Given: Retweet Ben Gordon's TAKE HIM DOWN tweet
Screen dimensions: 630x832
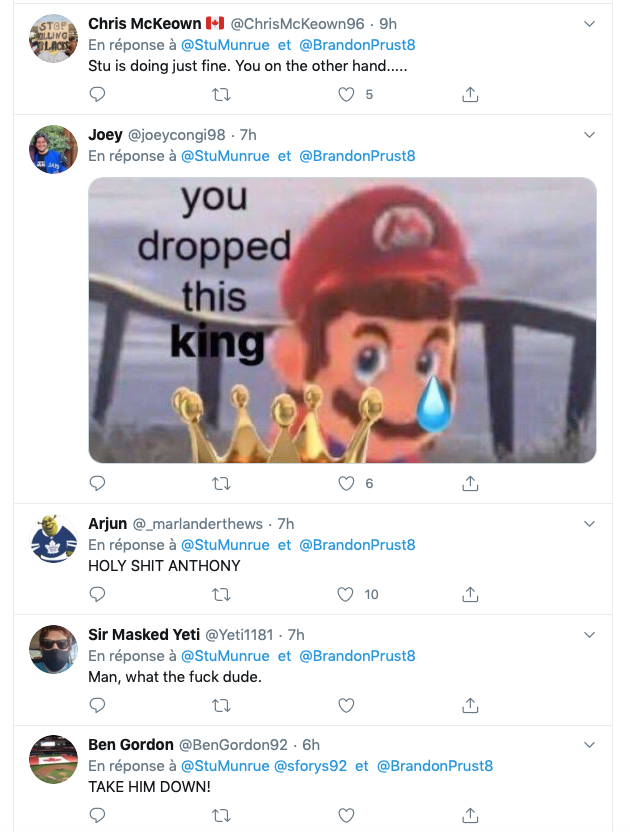Looking at the screenshot, I should click(222, 816).
